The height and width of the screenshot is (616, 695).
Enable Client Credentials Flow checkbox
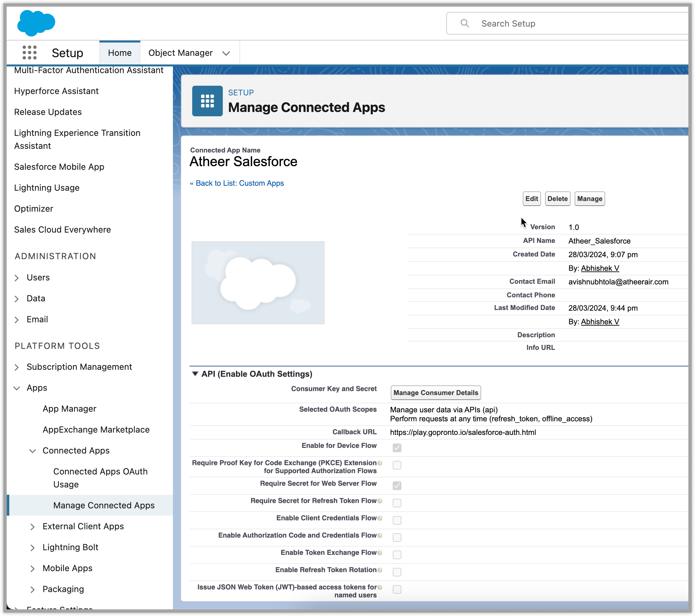click(397, 520)
